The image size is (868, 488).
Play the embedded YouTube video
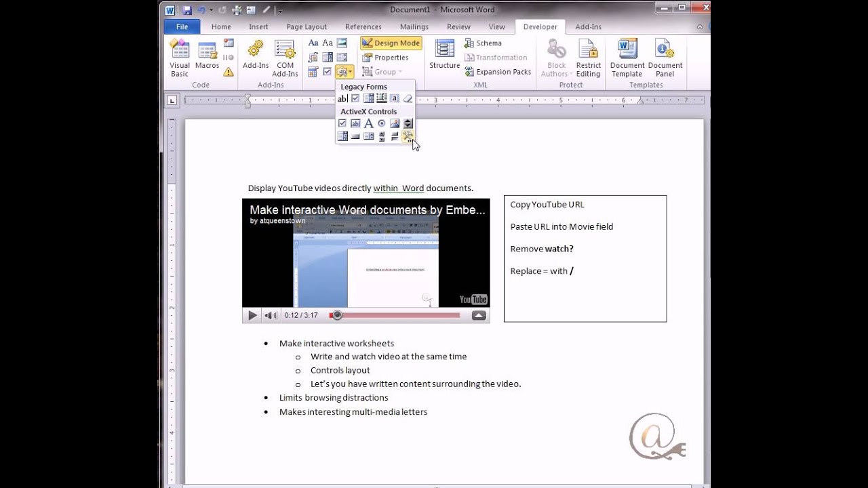pyautogui.click(x=252, y=315)
